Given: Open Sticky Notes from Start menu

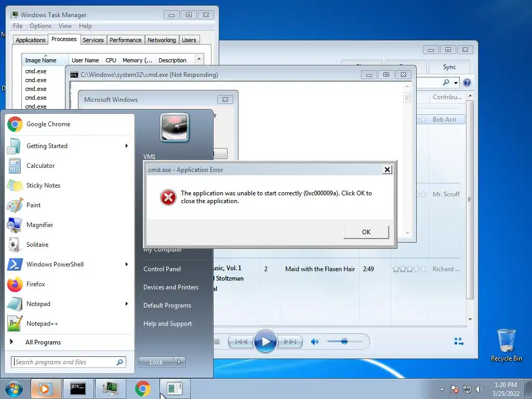Looking at the screenshot, I should tap(70, 185).
